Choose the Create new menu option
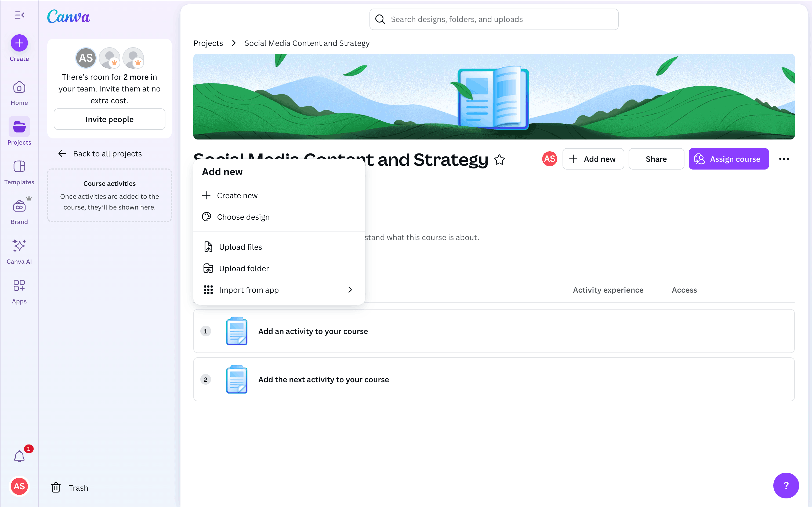The height and width of the screenshot is (507, 812). pyautogui.click(x=237, y=196)
